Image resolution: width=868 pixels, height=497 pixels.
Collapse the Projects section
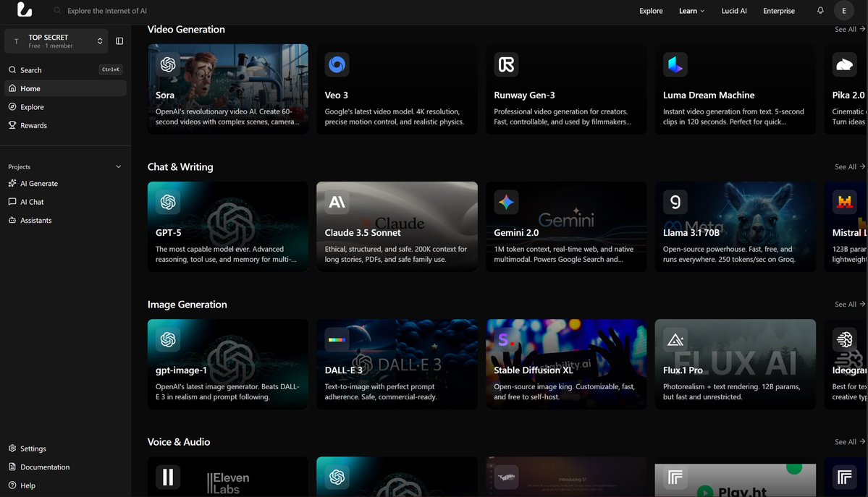click(118, 166)
